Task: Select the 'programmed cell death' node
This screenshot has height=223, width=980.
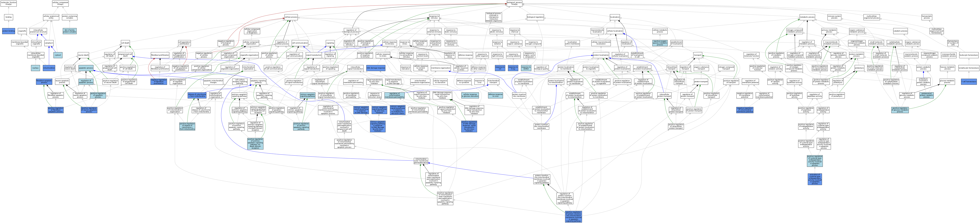Action: coord(125,55)
